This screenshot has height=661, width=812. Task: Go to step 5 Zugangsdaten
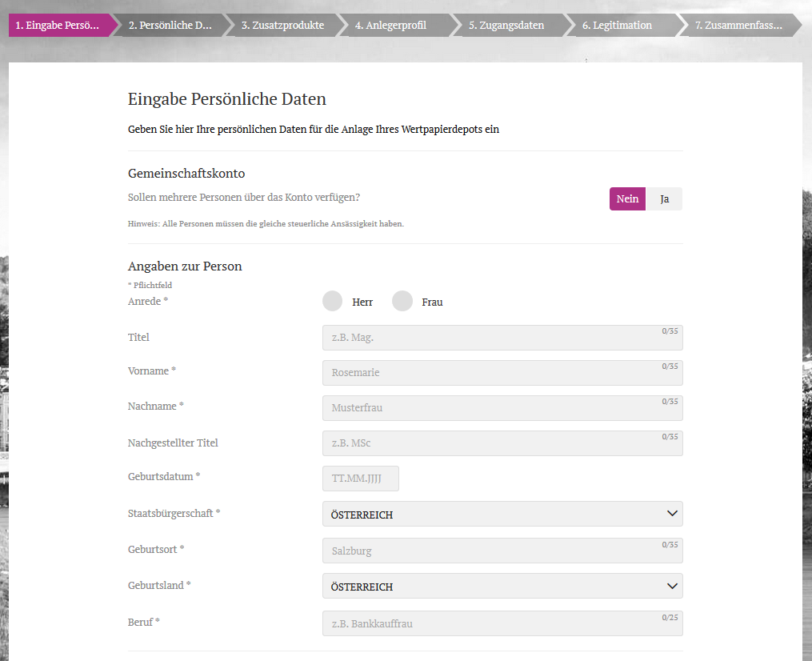click(506, 25)
